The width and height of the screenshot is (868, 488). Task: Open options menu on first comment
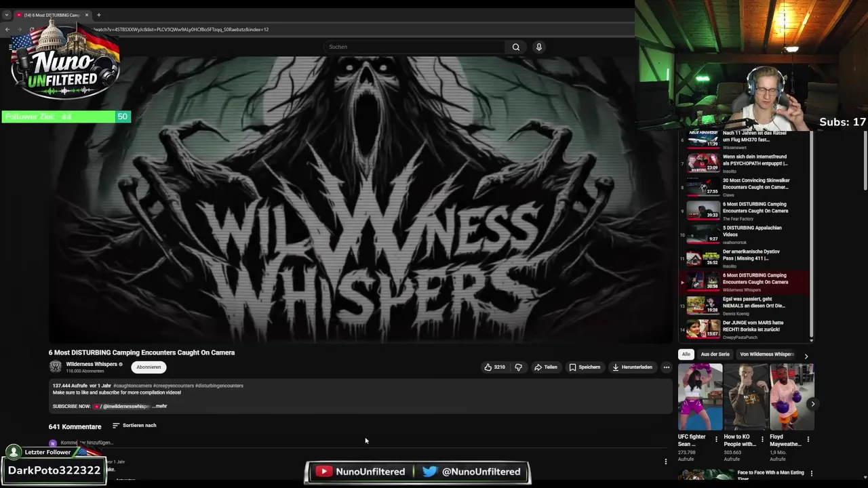tap(666, 462)
